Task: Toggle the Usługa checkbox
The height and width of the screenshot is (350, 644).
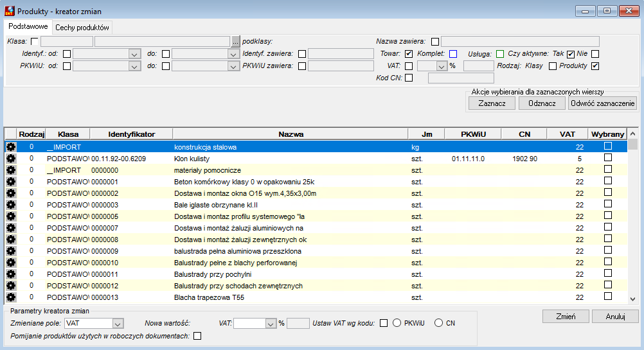Action: (x=500, y=54)
